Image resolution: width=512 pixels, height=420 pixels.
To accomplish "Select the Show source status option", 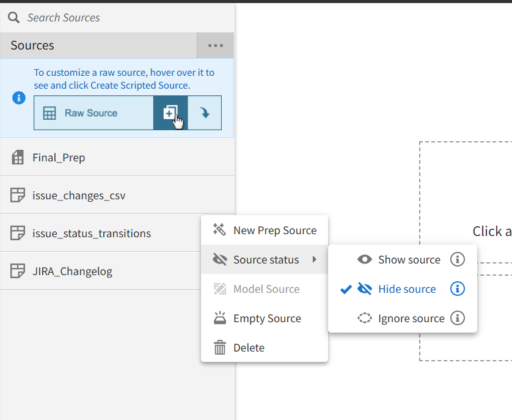I will coord(409,260).
